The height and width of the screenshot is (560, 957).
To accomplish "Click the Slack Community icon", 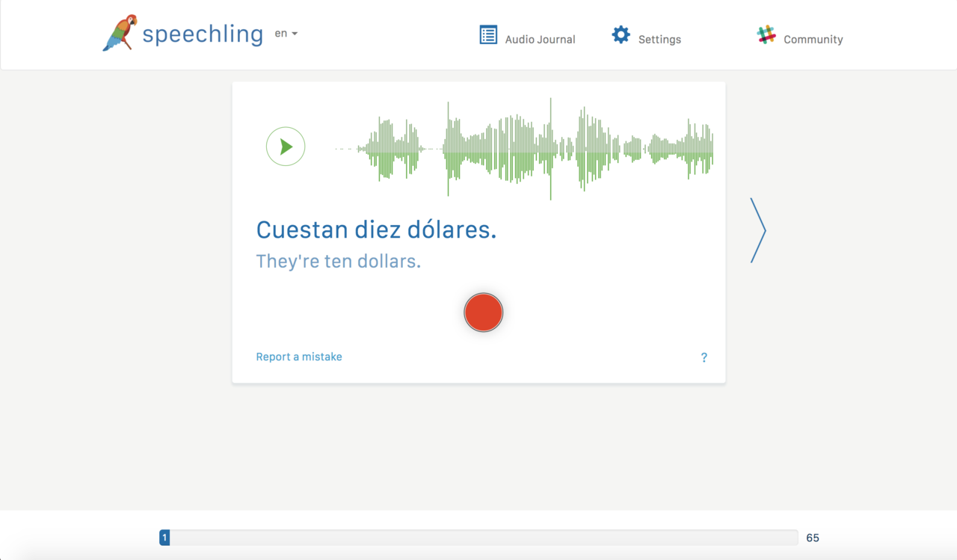I will tap(766, 35).
